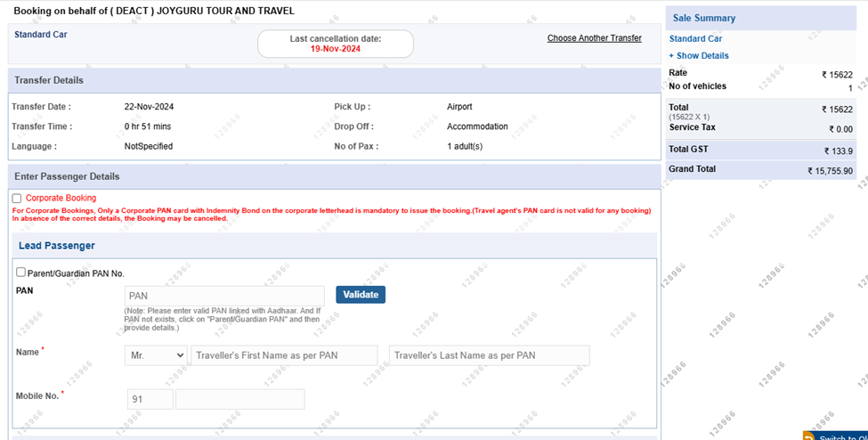Enable the Corporate Booking checkbox
The height and width of the screenshot is (440, 868).
click(17, 199)
